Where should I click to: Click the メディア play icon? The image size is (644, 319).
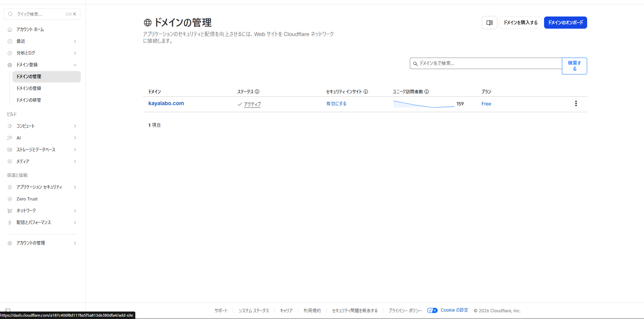point(10,161)
